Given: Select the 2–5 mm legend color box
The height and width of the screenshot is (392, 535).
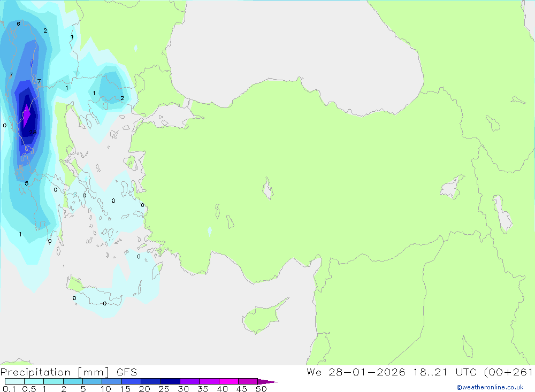Looking at the screenshot, I should pos(73,381).
